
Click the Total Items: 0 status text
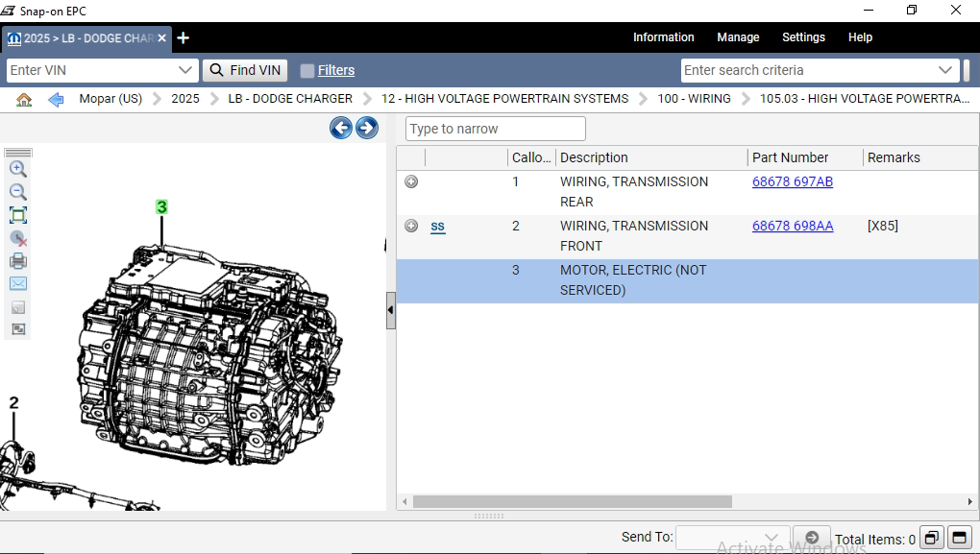(x=875, y=539)
